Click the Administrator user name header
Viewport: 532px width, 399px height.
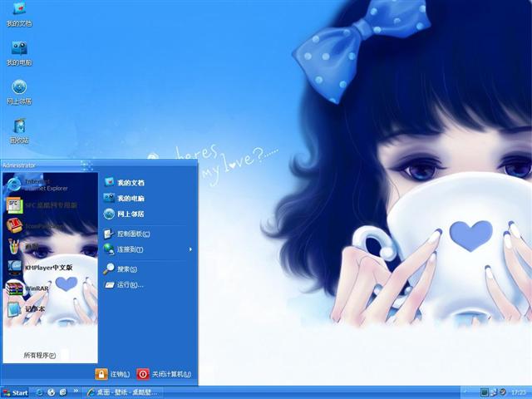point(19,165)
